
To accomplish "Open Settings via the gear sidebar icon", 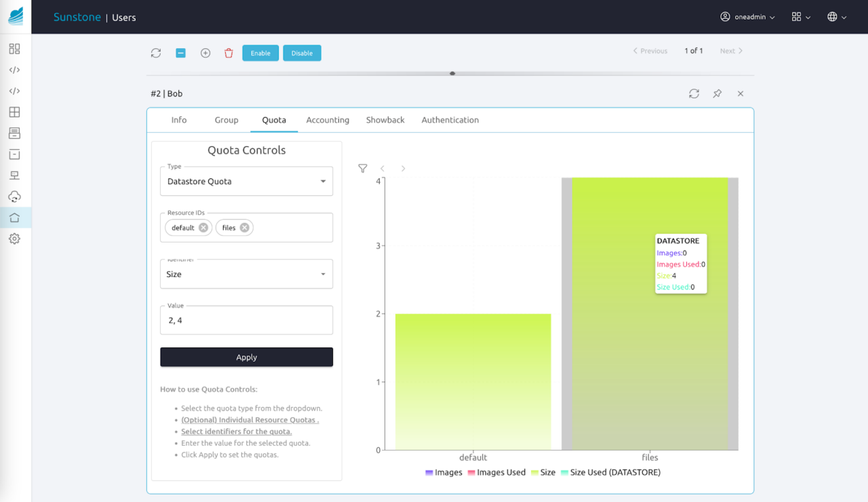I will (14, 238).
